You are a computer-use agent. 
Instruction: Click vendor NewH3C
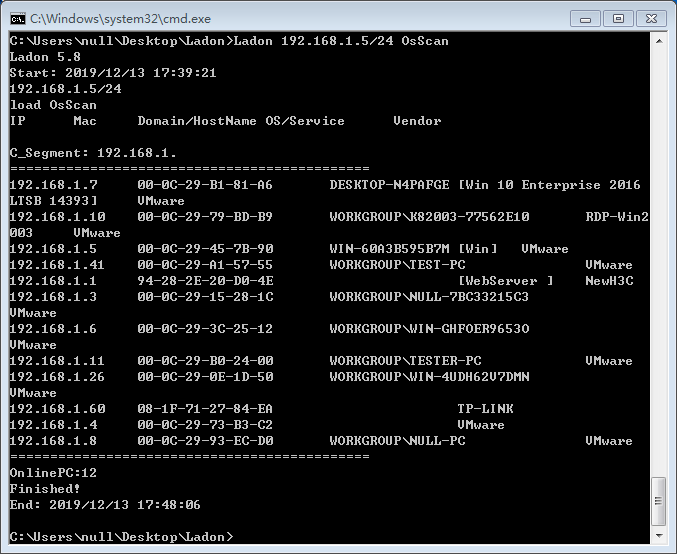pos(609,281)
